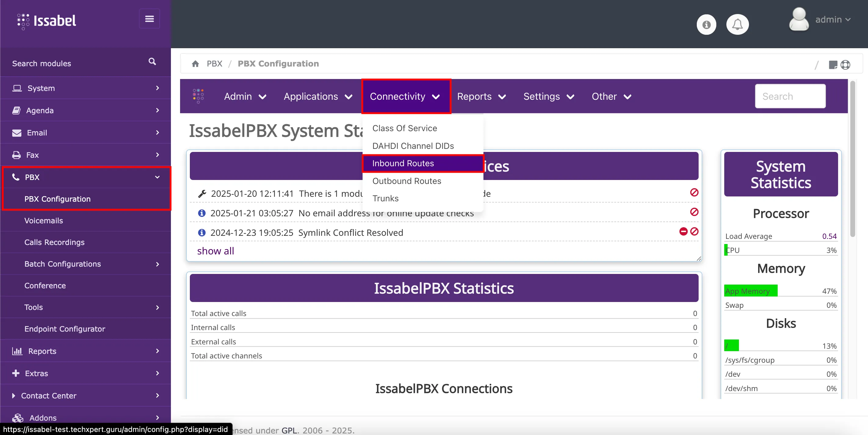Viewport: 868px width, 435px height.
Task: Select Inbound Routes from the Connectivity menu
Action: (403, 163)
